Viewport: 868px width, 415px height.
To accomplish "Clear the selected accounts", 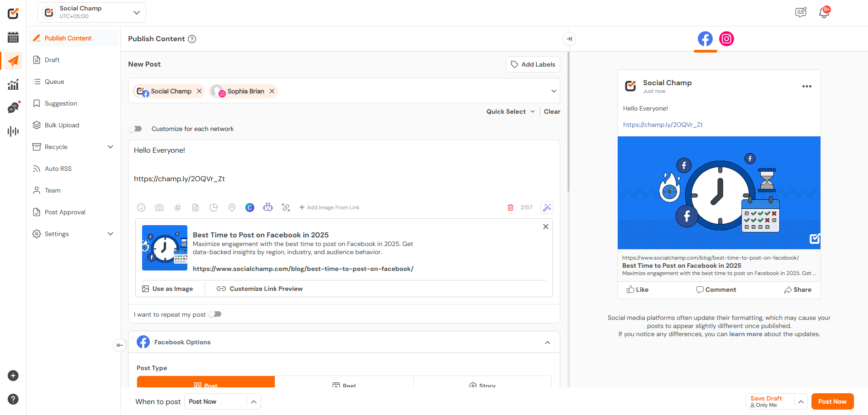I will [x=552, y=111].
